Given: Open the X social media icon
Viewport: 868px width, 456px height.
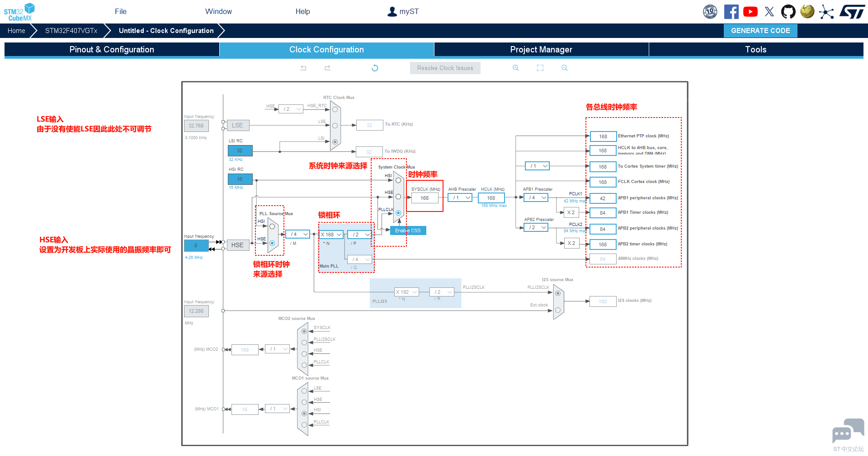Looking at the screenshot, I should click(x=769, y=12).
